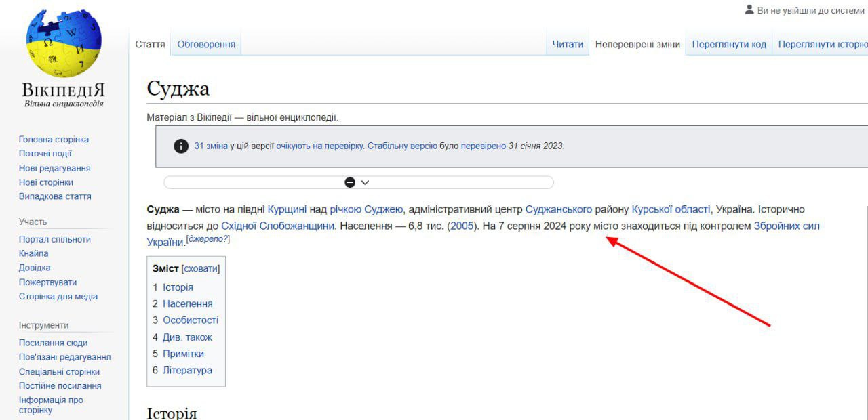Open Нові редагування sidebar link
868x420 pixels.
click(54, 168)
